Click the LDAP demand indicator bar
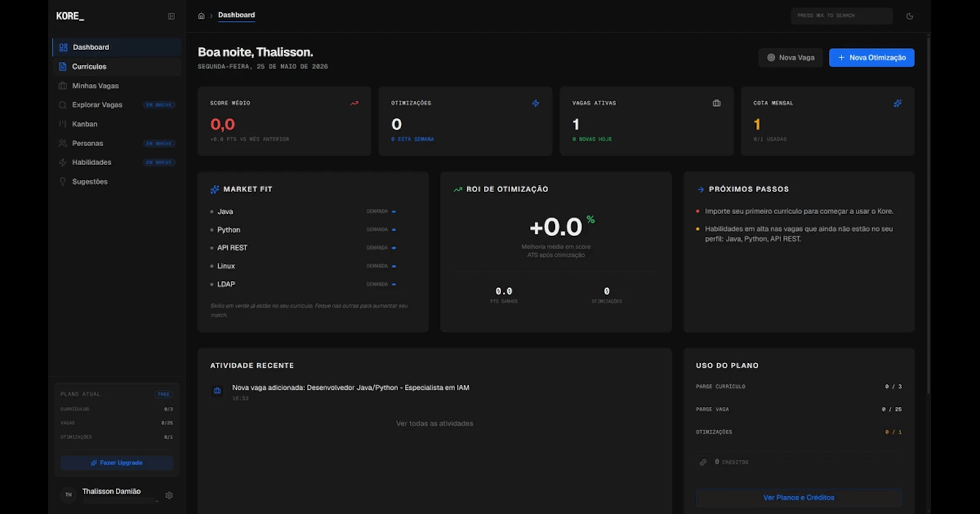Screen dimensions: 980x514 pos(394,285)
